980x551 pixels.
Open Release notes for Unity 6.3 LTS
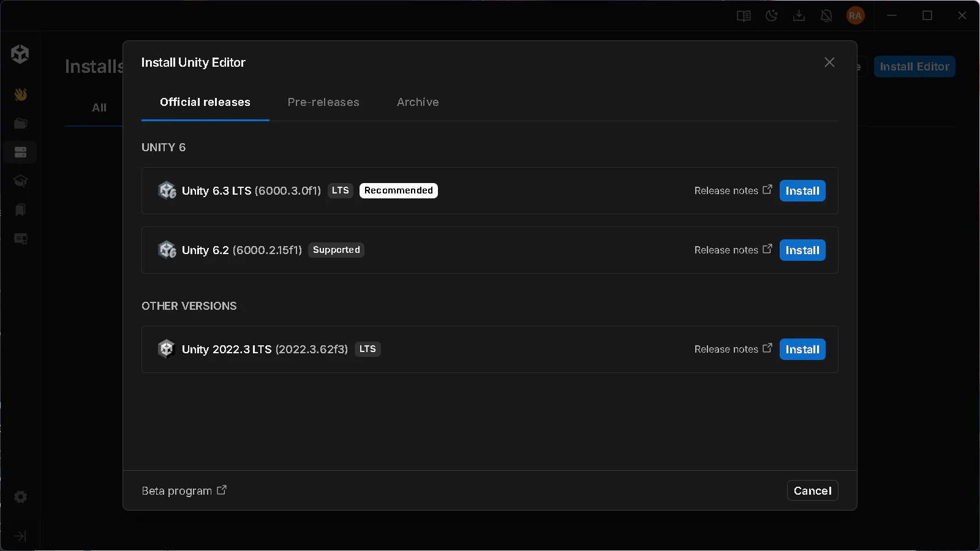(x=726, y=191)
